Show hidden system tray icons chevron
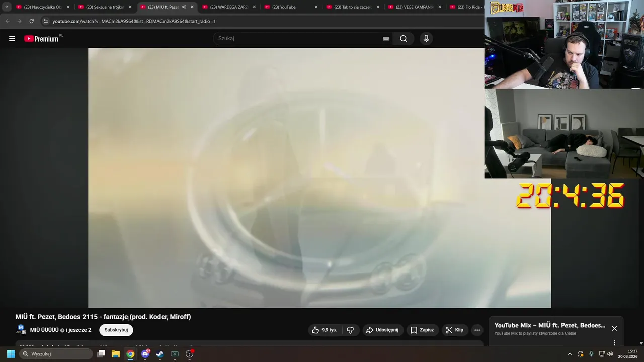644x362 pixels. point(570,354)
